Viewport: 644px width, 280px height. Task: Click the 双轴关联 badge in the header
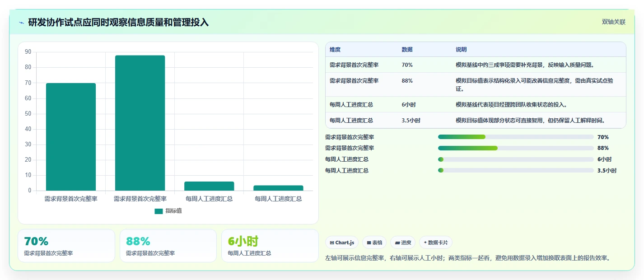[613, 22]
